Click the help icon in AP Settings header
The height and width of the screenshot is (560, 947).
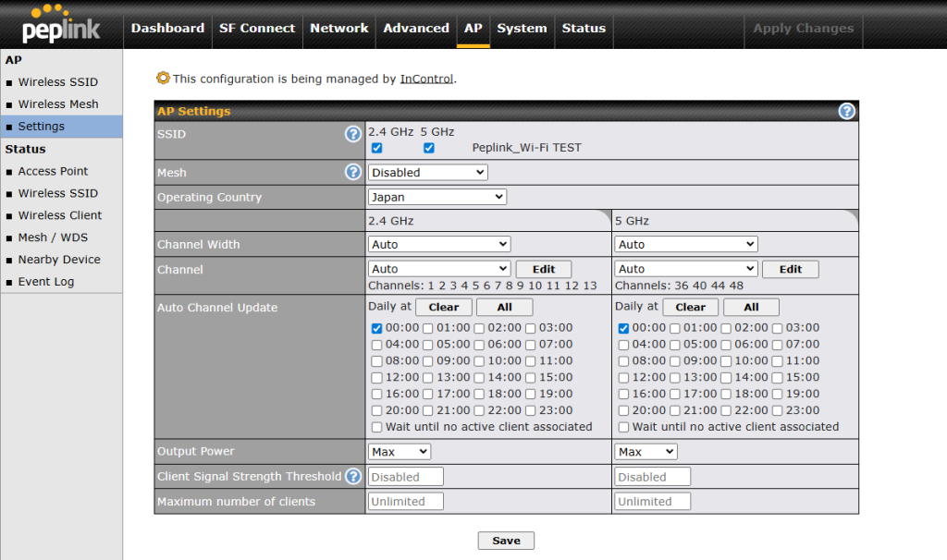[x=846, y=111]
